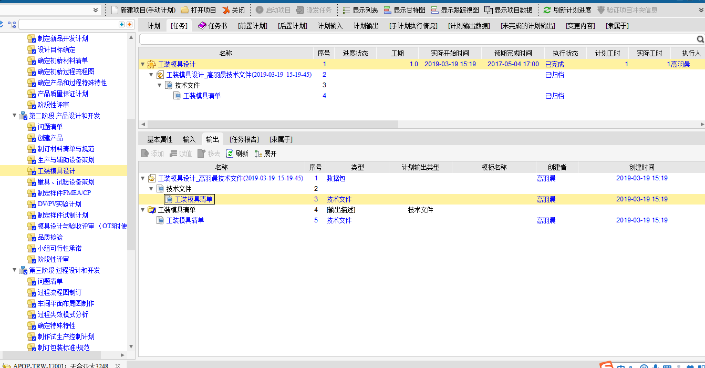The height and width of the screenshot is (368, 705).
Task: Refresh plan progress with 刷新计划进度
Action: [x=567, y=10]
